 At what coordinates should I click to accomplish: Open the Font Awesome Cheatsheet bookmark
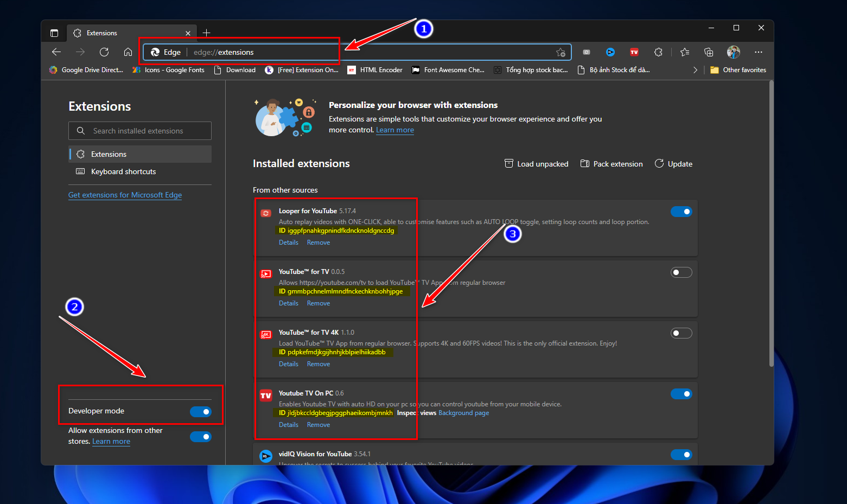(448, 70)
